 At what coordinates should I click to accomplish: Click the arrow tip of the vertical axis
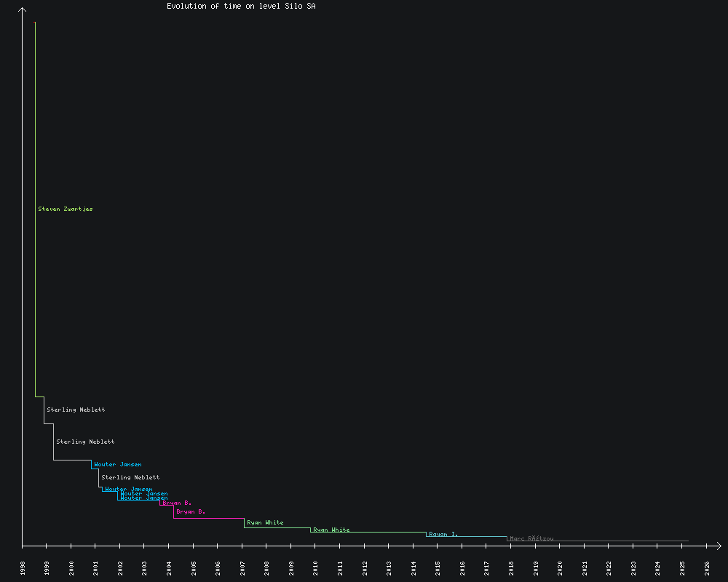tap(23, 9)
